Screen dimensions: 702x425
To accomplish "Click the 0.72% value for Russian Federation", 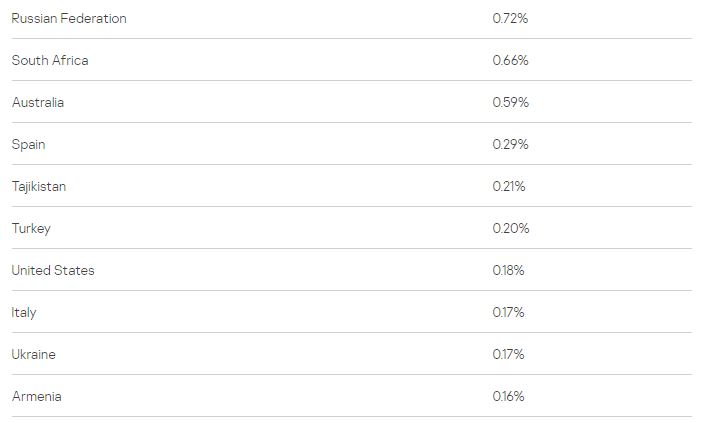I will pyautogui.click(x=510, y=18).
